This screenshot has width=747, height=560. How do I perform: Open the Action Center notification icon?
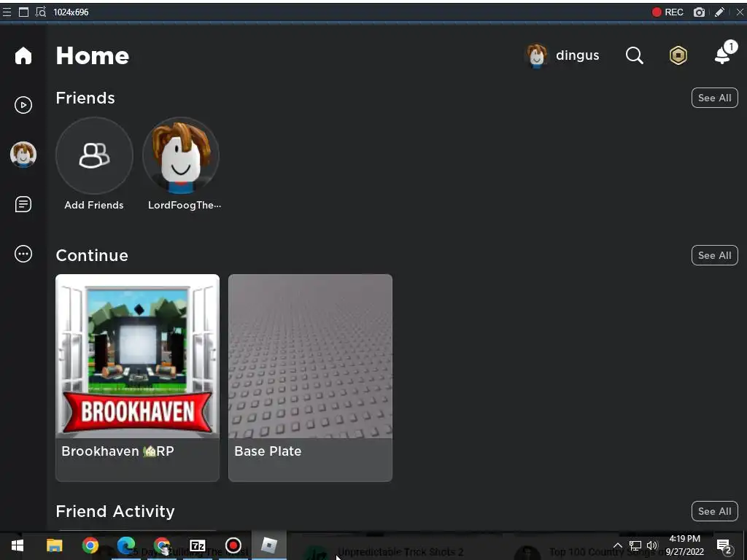(x=724, y=546)
